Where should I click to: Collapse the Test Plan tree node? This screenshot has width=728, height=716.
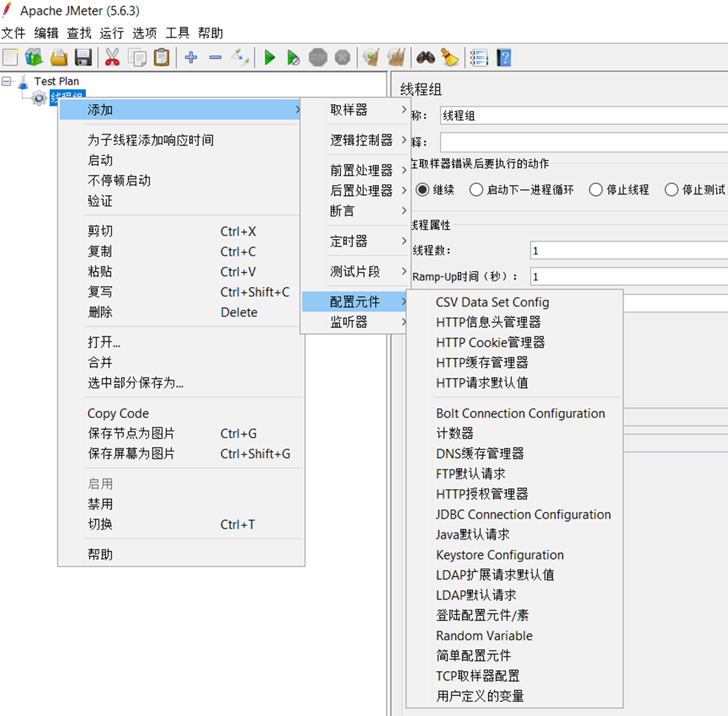click(7, 81)
